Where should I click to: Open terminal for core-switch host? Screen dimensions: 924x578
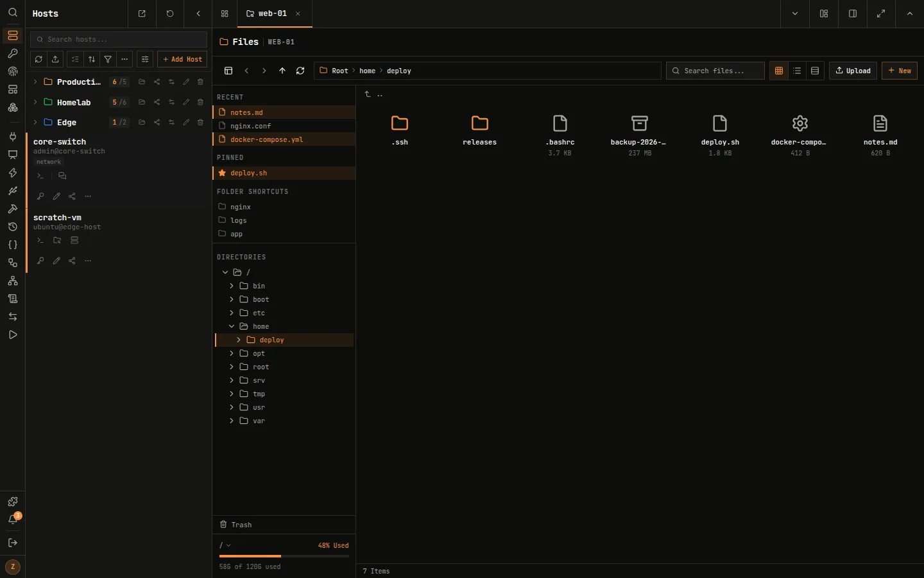(40, 176)
